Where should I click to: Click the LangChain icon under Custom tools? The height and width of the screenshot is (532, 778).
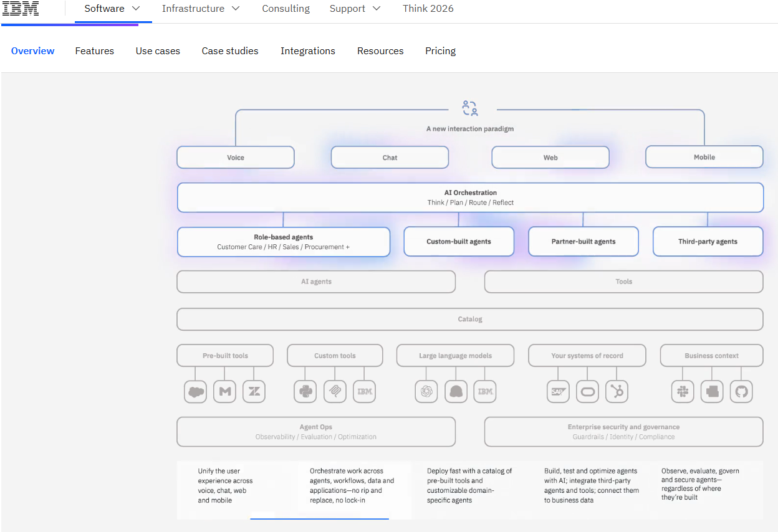(335, 391)
